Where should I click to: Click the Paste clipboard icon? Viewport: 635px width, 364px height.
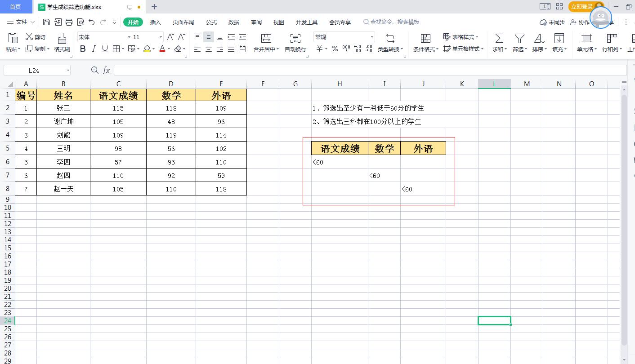13,38
